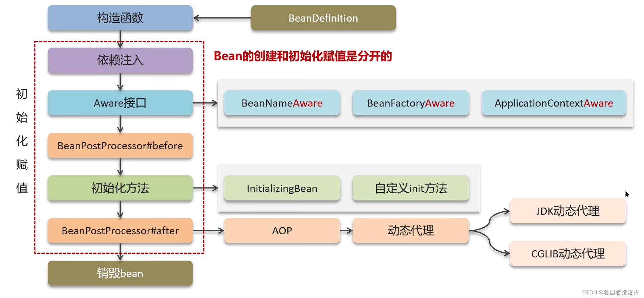644x298 pixels.
Task: Click the 自定义init方法 box
Action: (411, 188)
